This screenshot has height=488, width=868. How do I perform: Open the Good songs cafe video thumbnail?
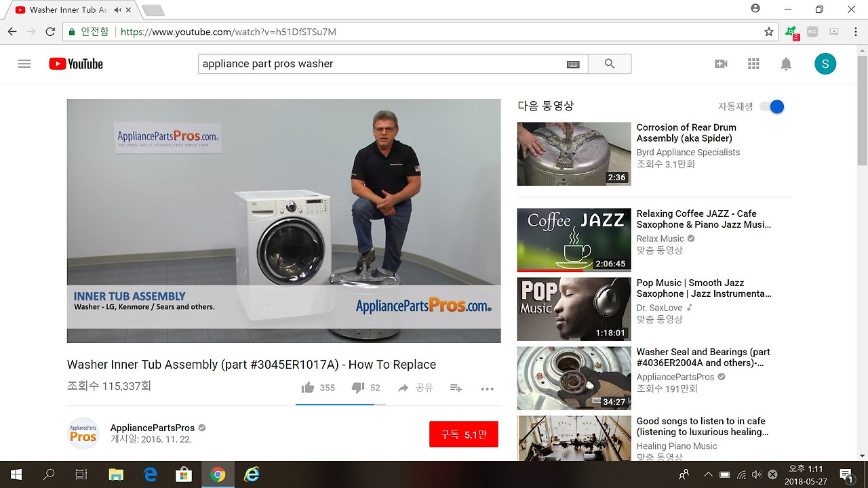point(574,439)
